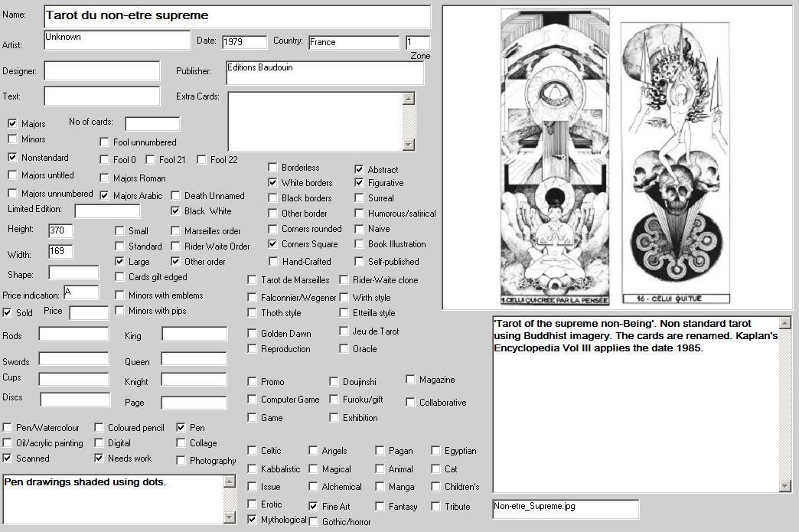Screen dimensions: 799x532
Task: Click the No of cards field
Action: click(x=152, y=123)
